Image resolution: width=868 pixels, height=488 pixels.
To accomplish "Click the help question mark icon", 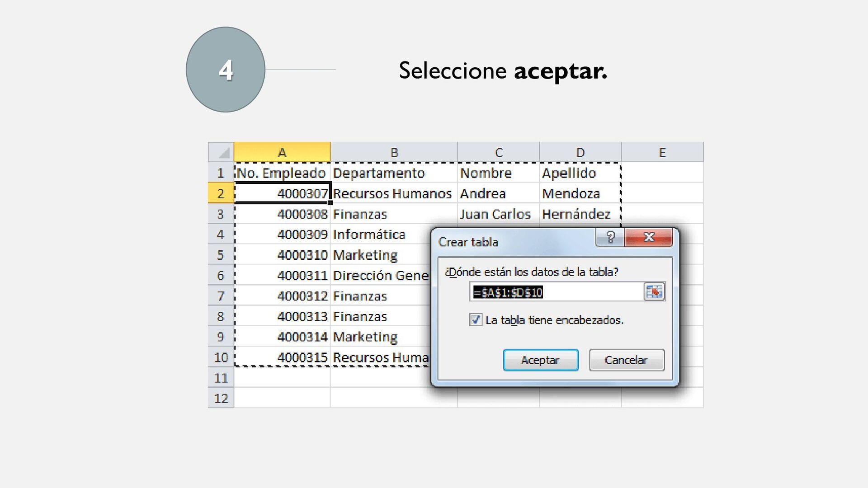I will [610, 237].
